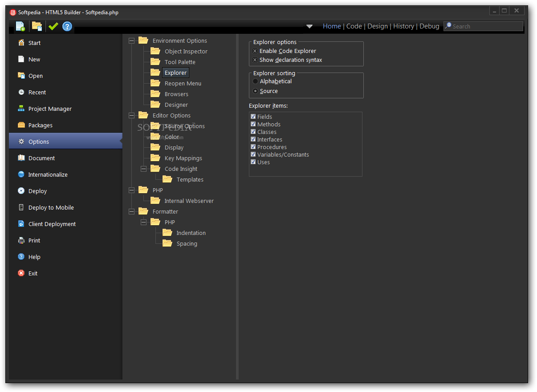
Task: Collapse the Editor Options tree node
Action: (131, 115)
